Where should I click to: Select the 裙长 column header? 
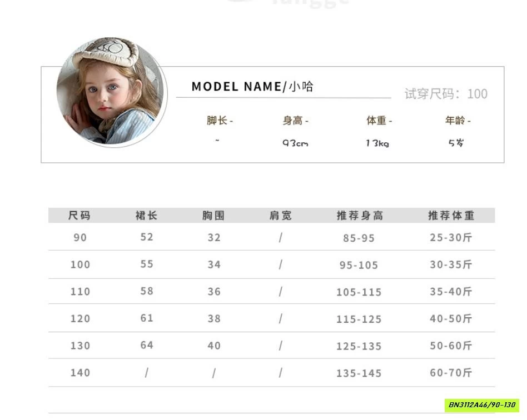(147, 216)
